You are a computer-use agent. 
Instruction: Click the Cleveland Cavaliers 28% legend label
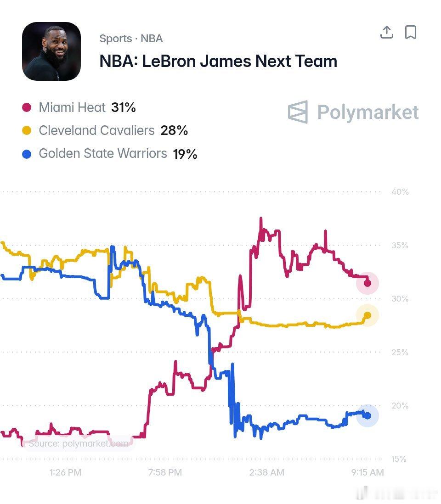coord(113,130)
